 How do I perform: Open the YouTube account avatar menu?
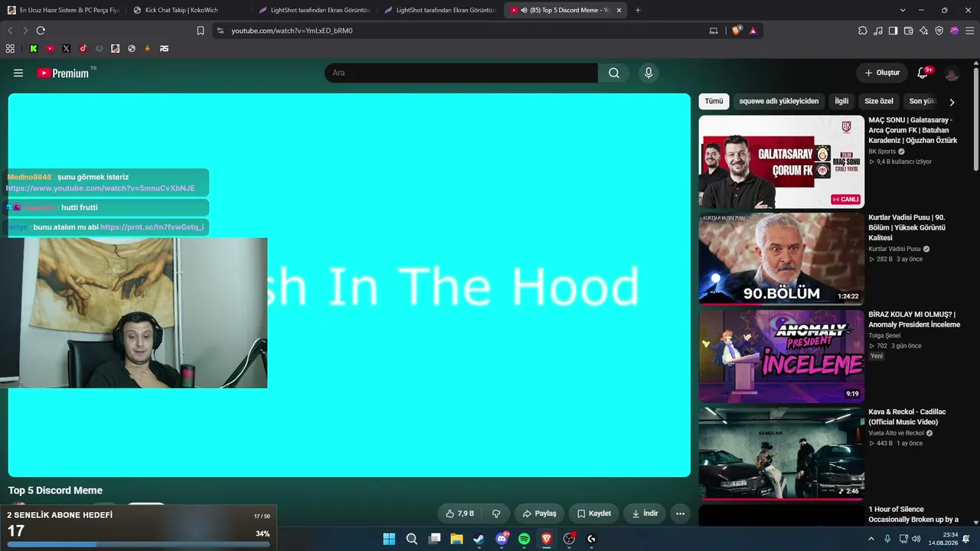(952, 73)
